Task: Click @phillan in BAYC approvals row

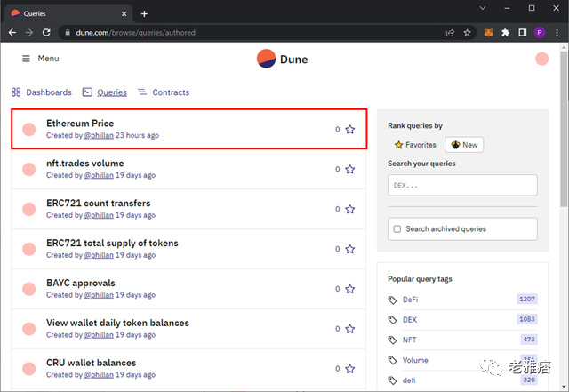Action: point(99,295)
